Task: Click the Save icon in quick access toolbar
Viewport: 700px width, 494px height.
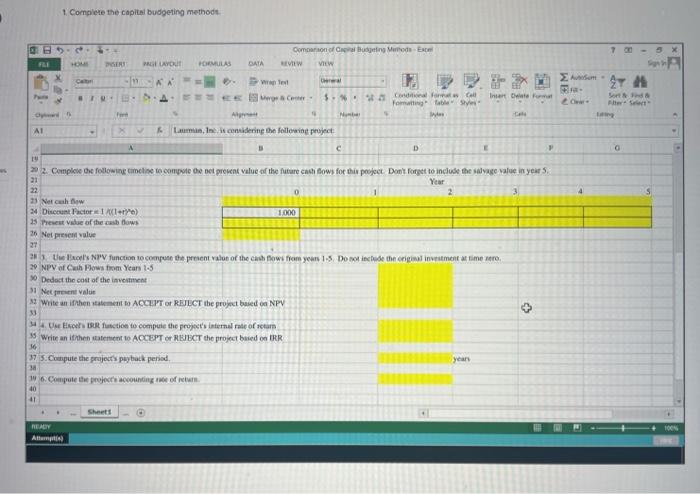Action: pos(47,50)
